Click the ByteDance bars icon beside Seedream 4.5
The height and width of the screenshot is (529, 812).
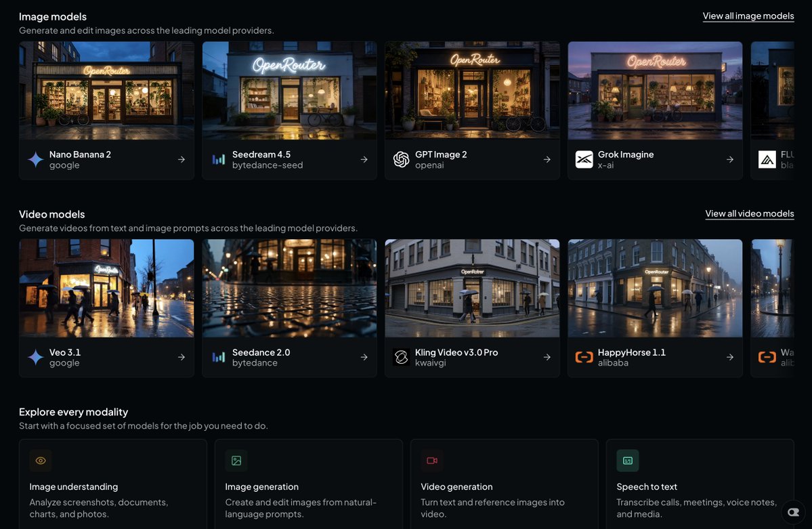click(x=219, y=160)
